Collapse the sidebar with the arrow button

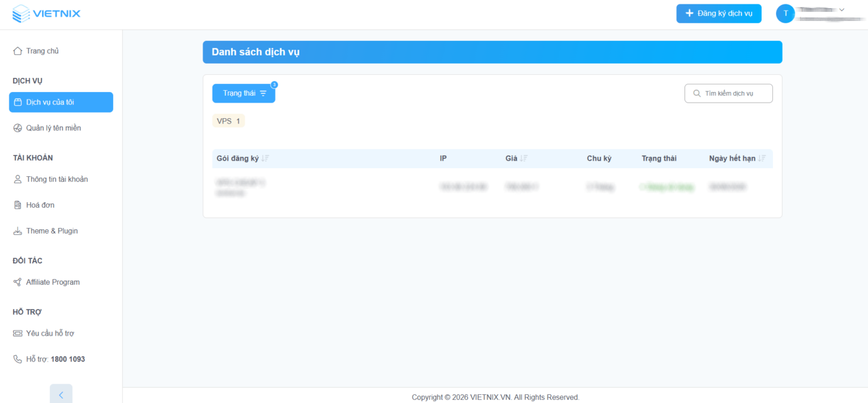61,394
